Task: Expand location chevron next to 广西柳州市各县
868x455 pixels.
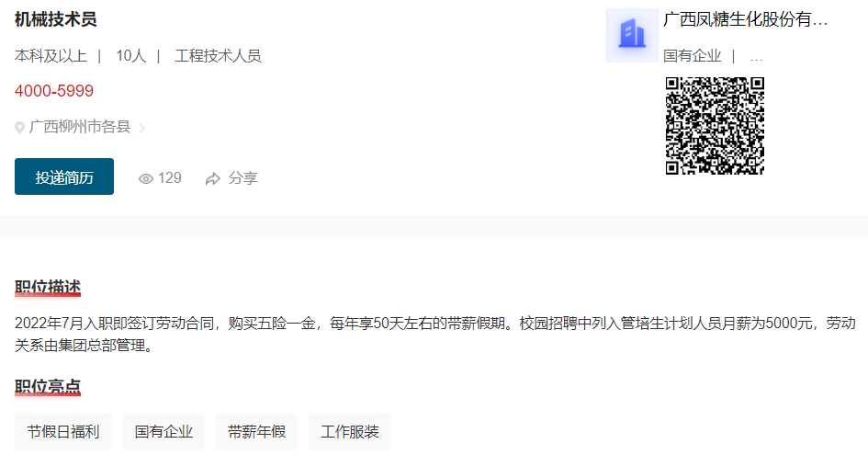Action: click(x=141, y=128)
